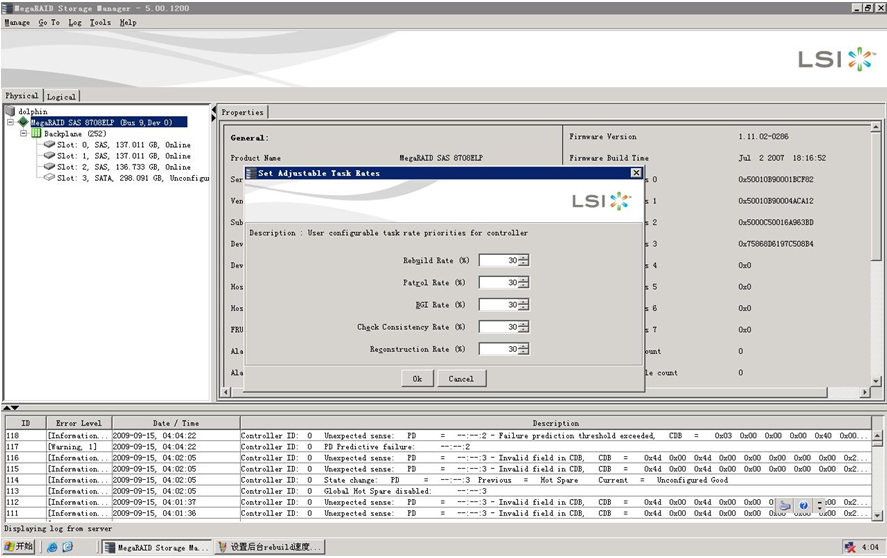The image size is (887, 558).
Task: Switch to the Logical tab
Action: pyautogui.click(x=61, y=97)
